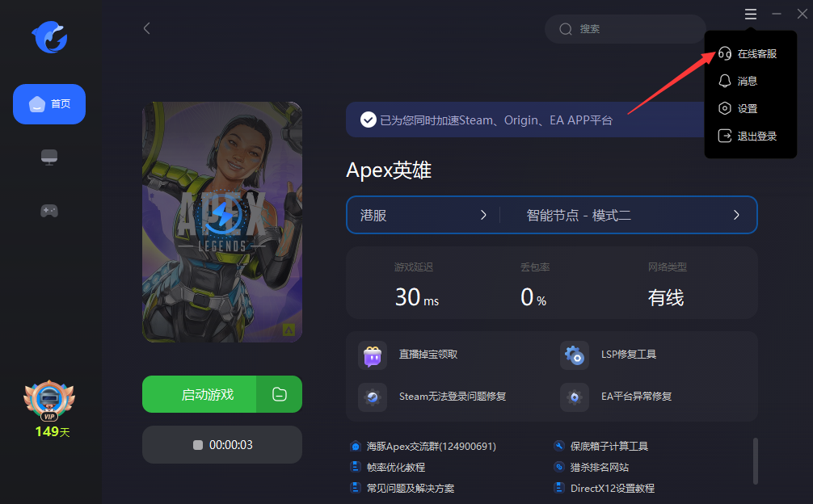Open the LSP修复工具 repair tool
Image resolution: width=813 pixels, height=504 pixels.
click(629, 355)
